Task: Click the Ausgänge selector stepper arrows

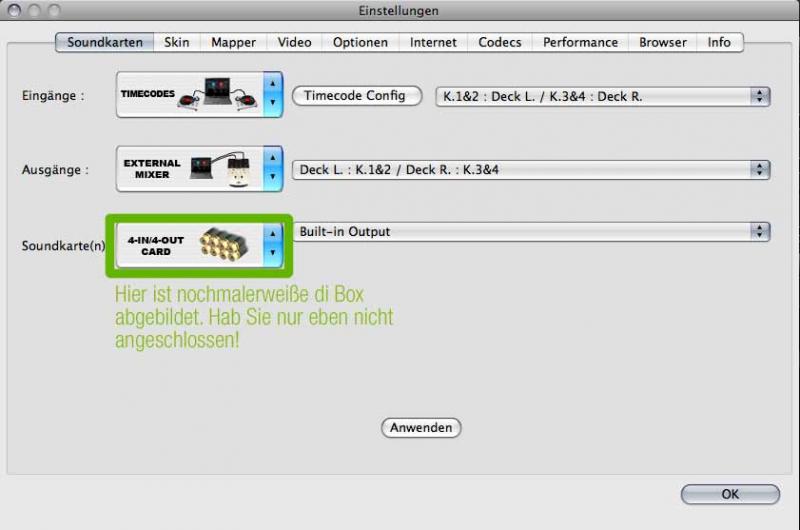Action: (x=273, y=169)
